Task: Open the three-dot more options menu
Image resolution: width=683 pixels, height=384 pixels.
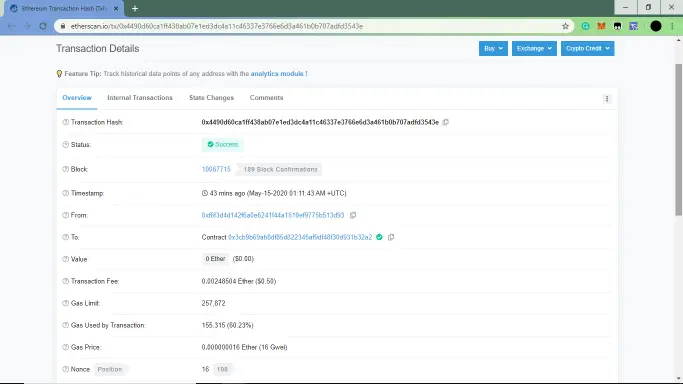Action: tap(607, 99)
